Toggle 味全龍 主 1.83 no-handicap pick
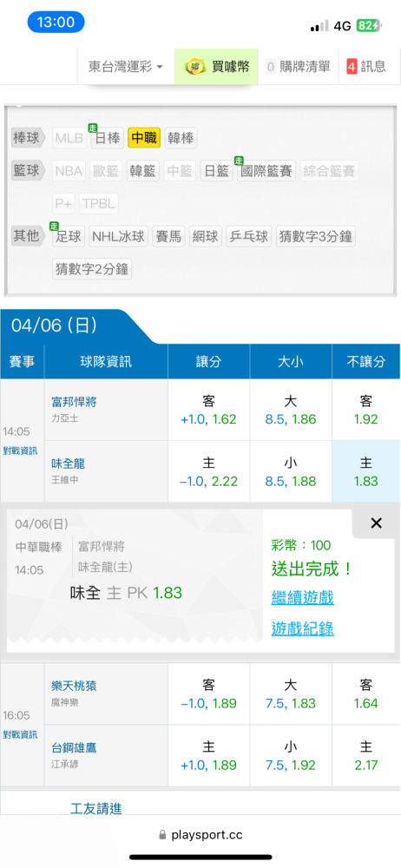401x868 pixels. pyautogui.click(x=365, y=471)
